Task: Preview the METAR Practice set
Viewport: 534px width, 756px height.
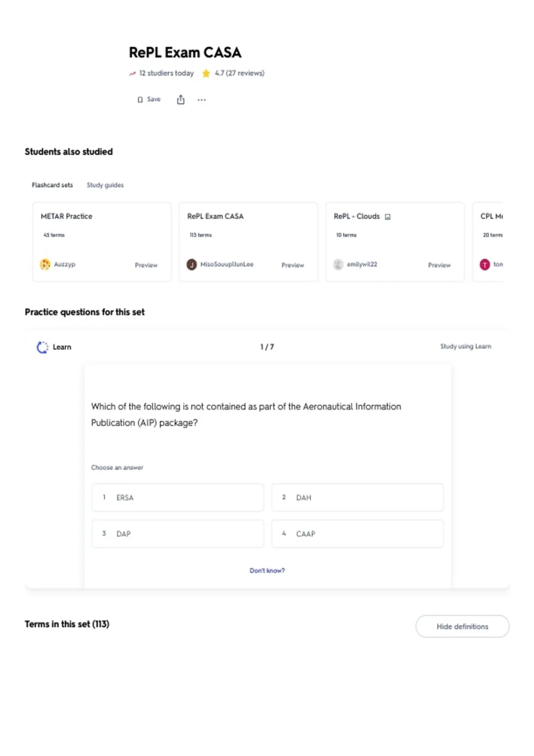Action: [146, 265]
